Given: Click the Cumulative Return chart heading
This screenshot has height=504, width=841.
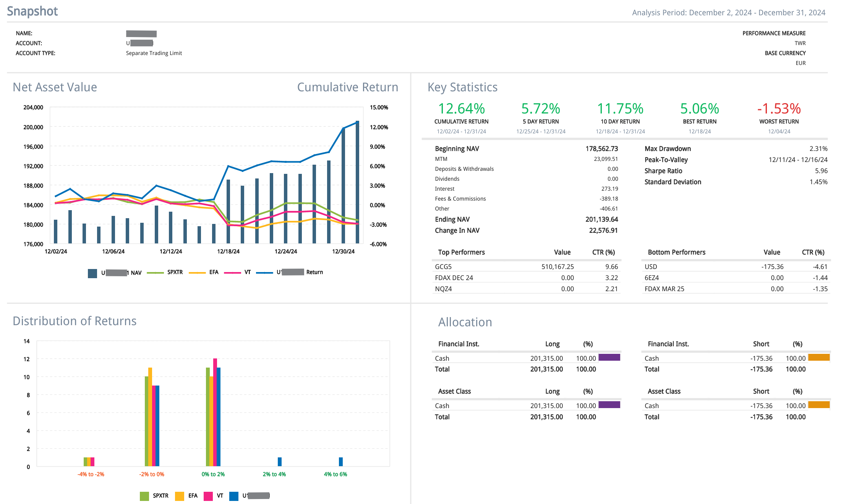Looking at the screenshot, I should [x=347, y=87].
